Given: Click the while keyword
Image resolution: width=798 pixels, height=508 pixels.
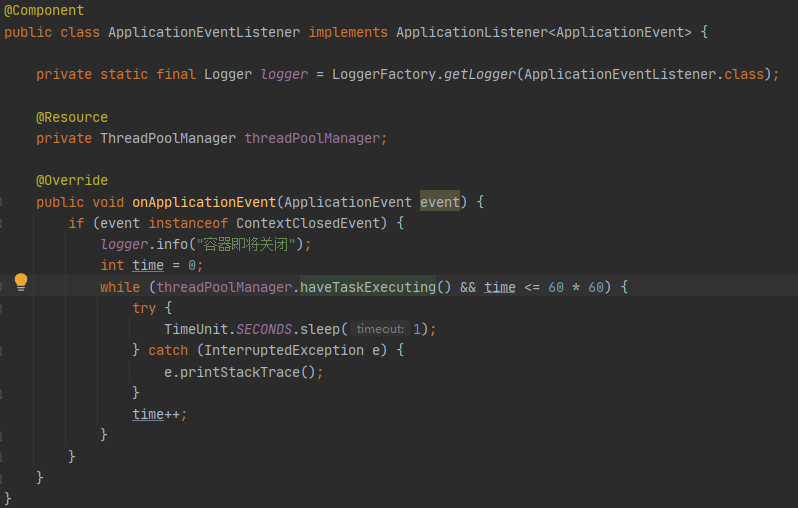Looking at the screenshot, I should 120,287.
